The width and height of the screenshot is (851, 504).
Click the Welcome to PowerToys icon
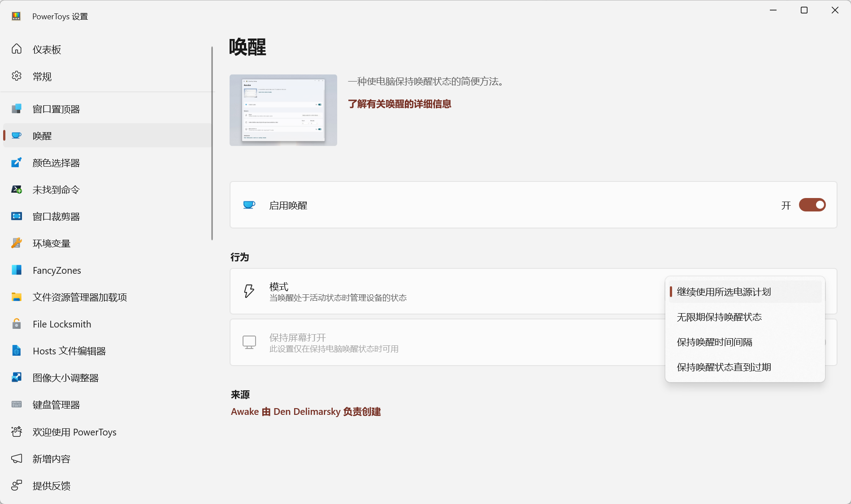(17, 431)
